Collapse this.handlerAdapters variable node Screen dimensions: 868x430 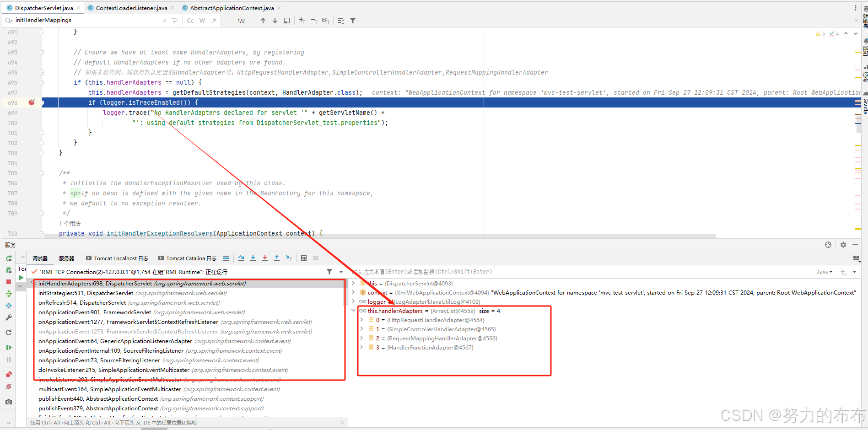pyautogui.click(x=353, y=311)
